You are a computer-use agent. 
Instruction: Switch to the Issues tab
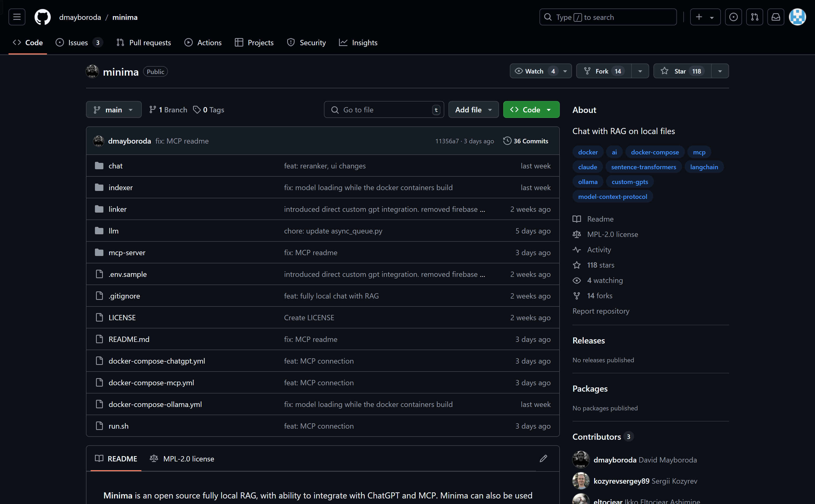click(x=79, y=43)
